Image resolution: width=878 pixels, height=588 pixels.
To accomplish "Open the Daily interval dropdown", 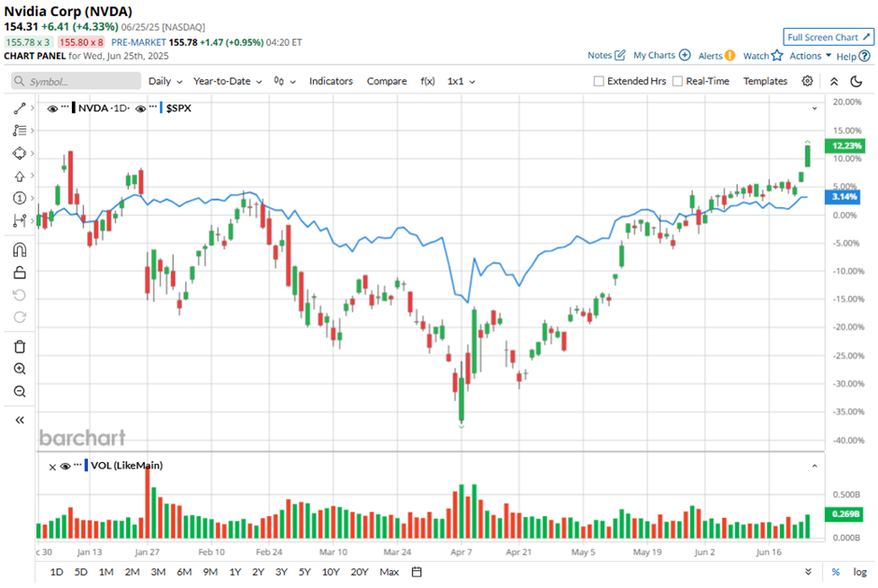I will tap(165, 81).
